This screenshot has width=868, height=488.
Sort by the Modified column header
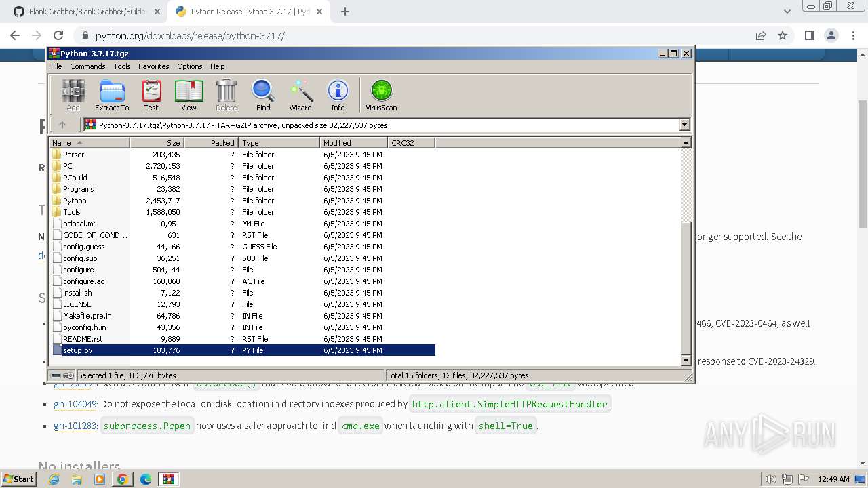(354, 143)
